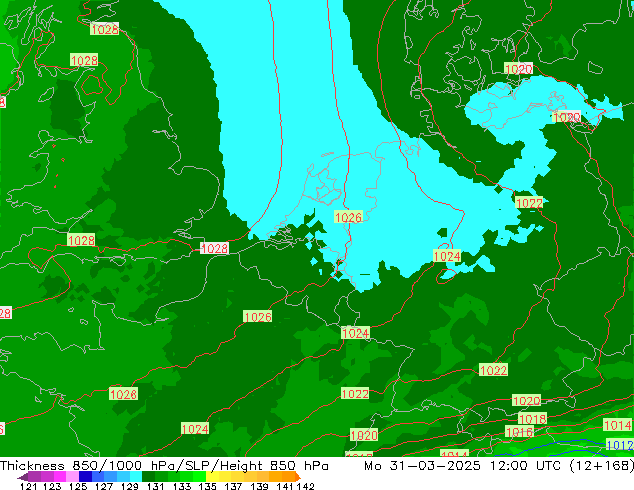
Task: Select the brightest green legend swatch
Action: (x=199, y=477)
